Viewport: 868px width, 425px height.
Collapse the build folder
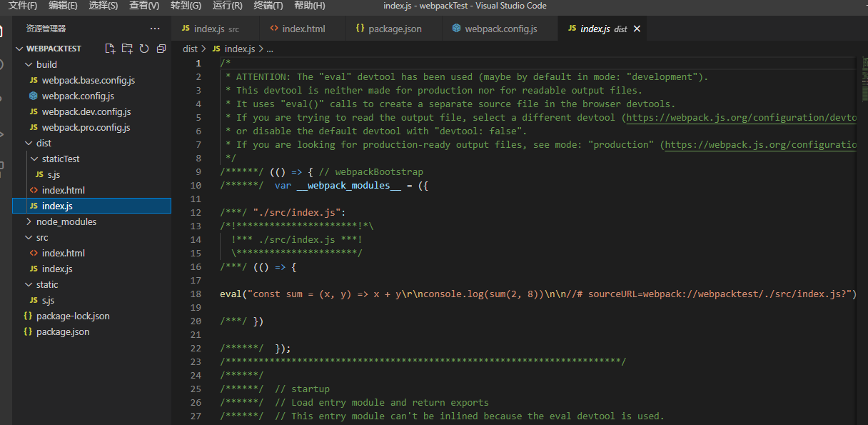pos(91,64)
